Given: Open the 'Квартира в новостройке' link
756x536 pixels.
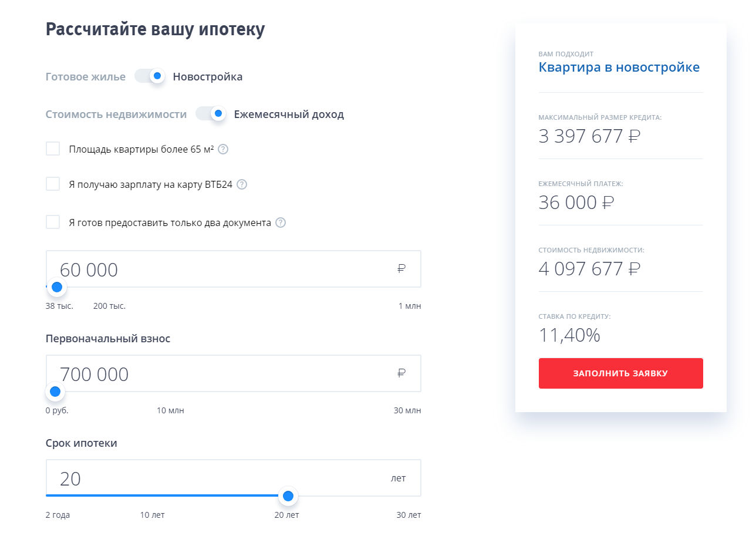Looking at the screenshot, I should [x=619, y=68].
